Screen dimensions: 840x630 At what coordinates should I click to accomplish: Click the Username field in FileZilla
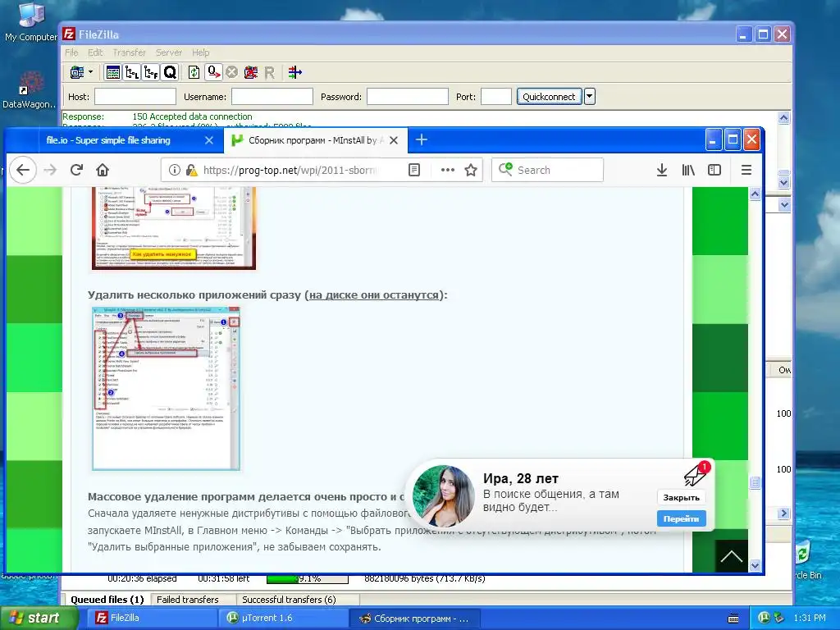pos(272,97)
